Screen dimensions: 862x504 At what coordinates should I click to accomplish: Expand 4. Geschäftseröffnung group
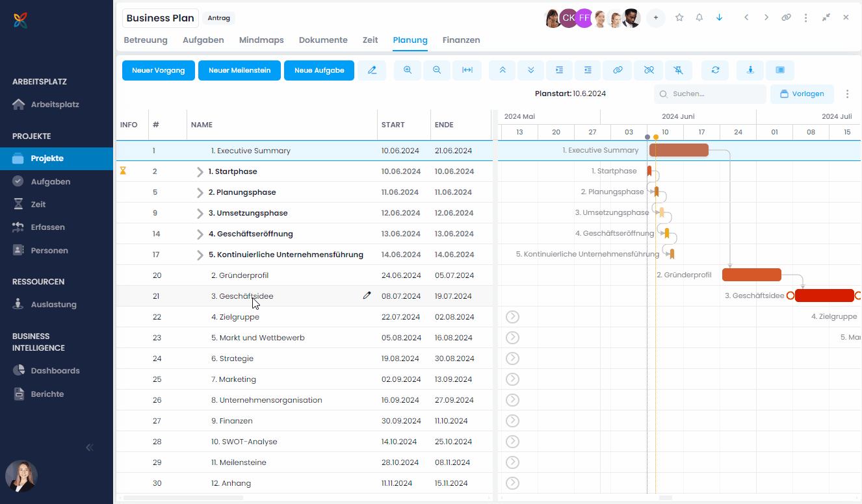[200, 234]
